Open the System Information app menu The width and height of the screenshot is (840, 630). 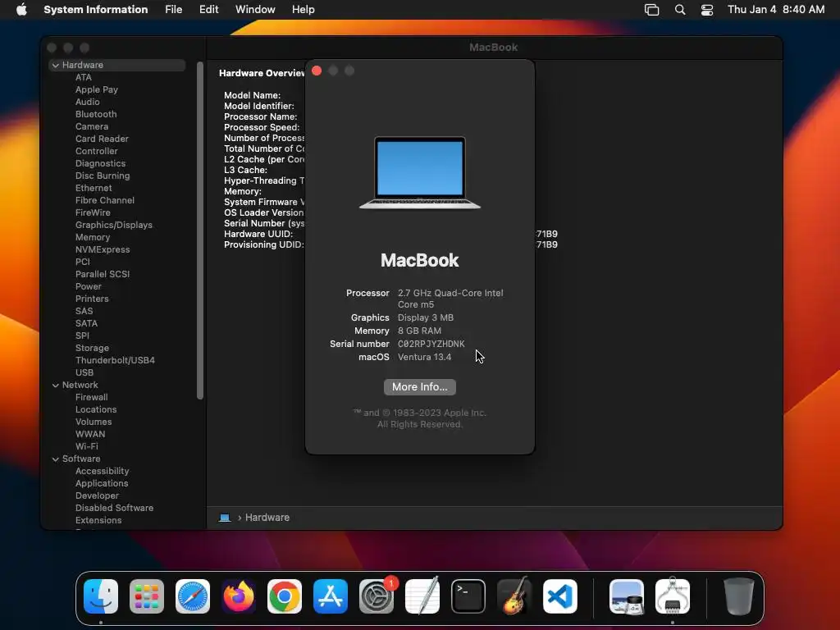point(96,9)
